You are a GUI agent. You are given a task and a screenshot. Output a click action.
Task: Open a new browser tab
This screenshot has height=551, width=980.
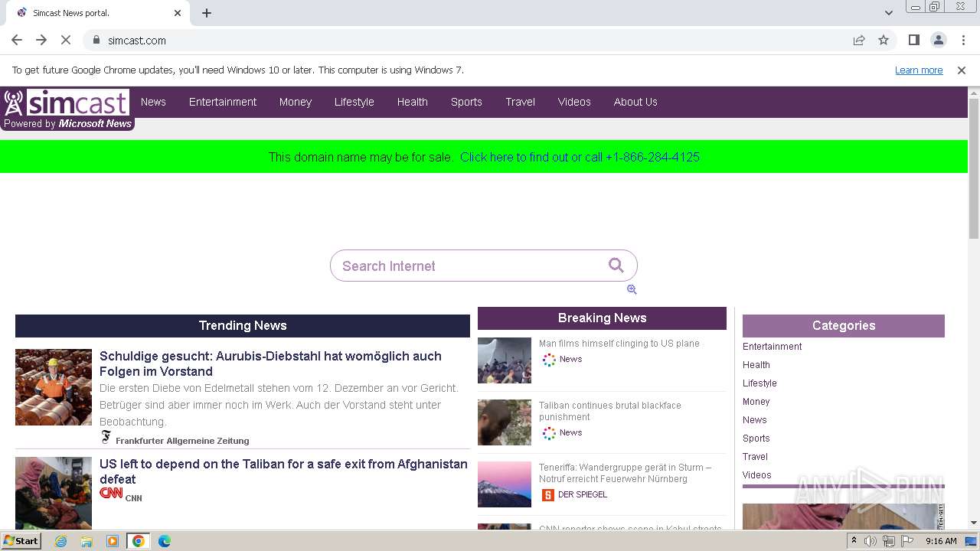(207, 13)
